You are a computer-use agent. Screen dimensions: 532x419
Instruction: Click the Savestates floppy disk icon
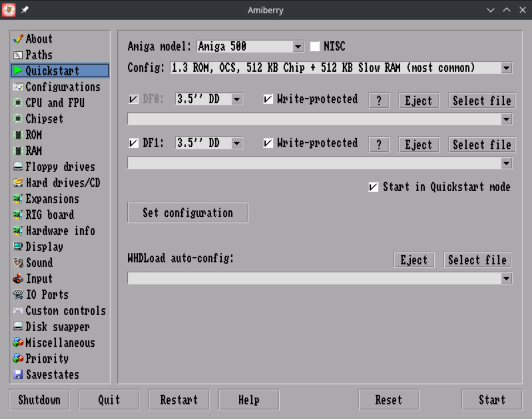click(x=18, y=375)
